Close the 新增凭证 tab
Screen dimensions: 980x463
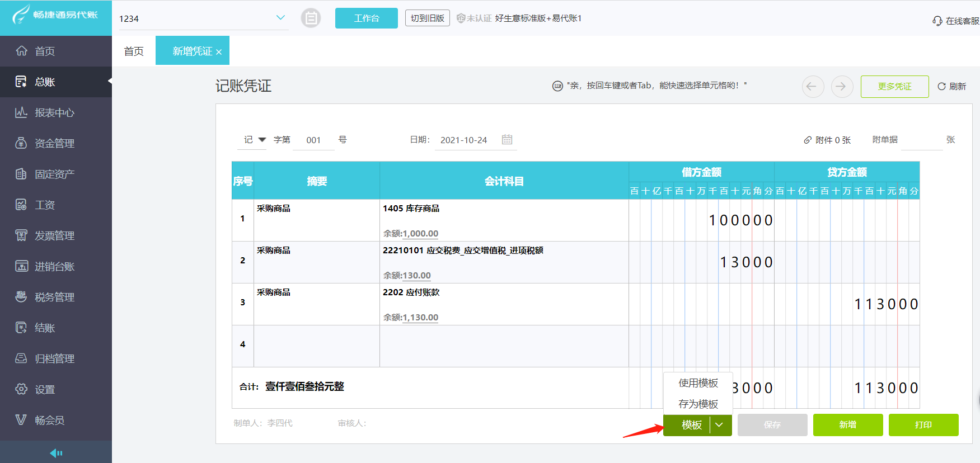[219, 52]
